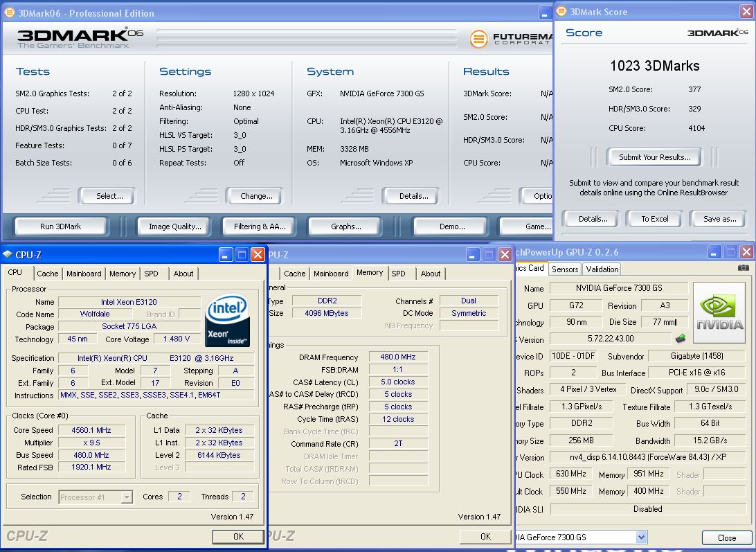Minimize the GPU-Z window
Screen dimensions: 756x552
(x=714, y=252)
